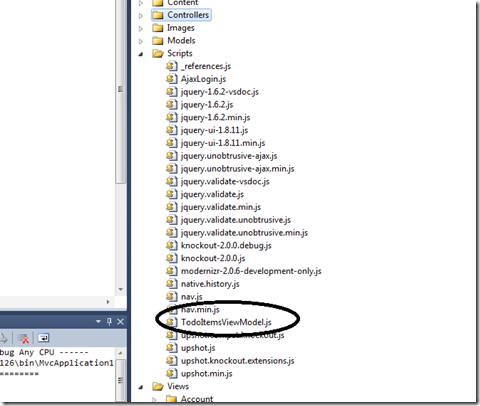Collapse the Views folder
Image resolution: width=480 pixels, height=406 pixels.
coord(141,387)
